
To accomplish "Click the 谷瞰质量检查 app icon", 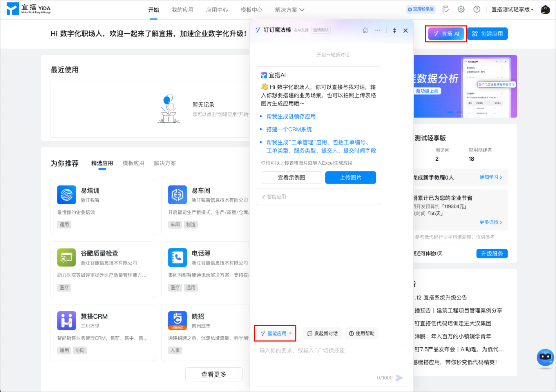I will (67, 258).
